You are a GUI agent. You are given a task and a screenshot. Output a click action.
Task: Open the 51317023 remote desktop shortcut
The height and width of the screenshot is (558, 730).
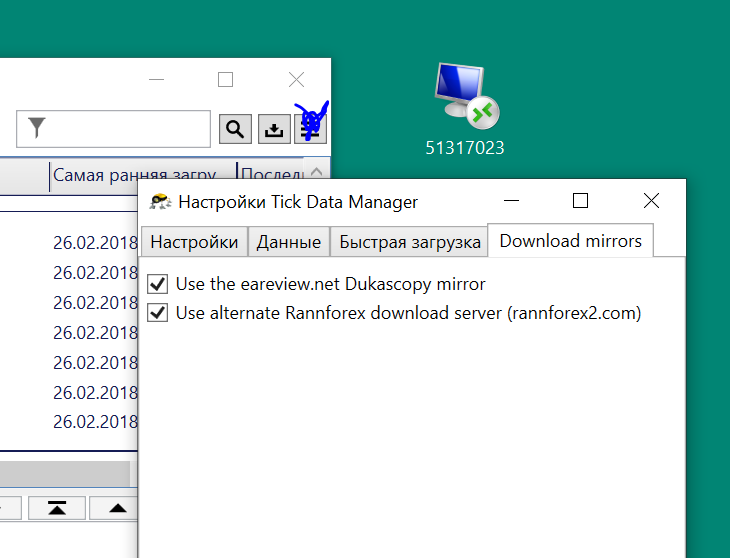pyautogui.click(x=465, y=110)
